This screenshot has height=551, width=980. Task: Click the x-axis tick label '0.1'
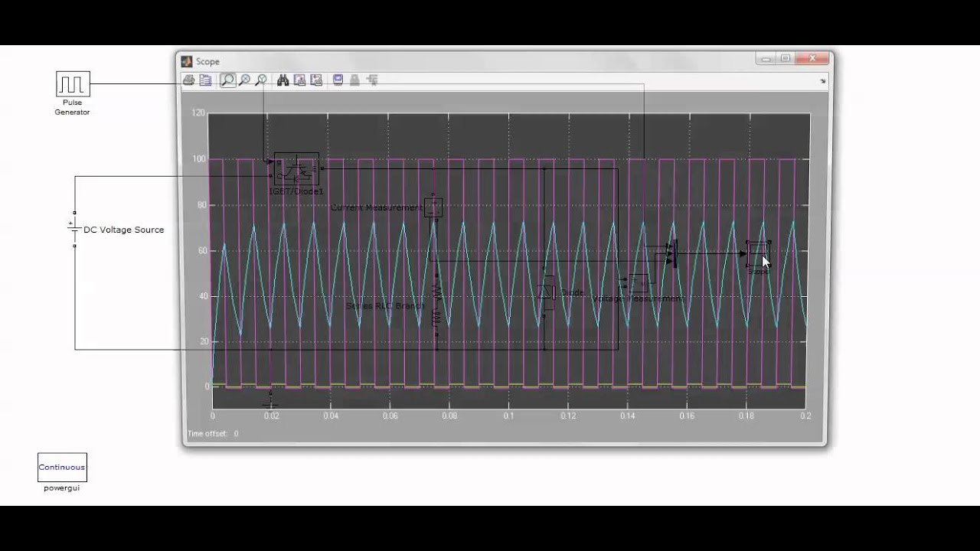509,416
